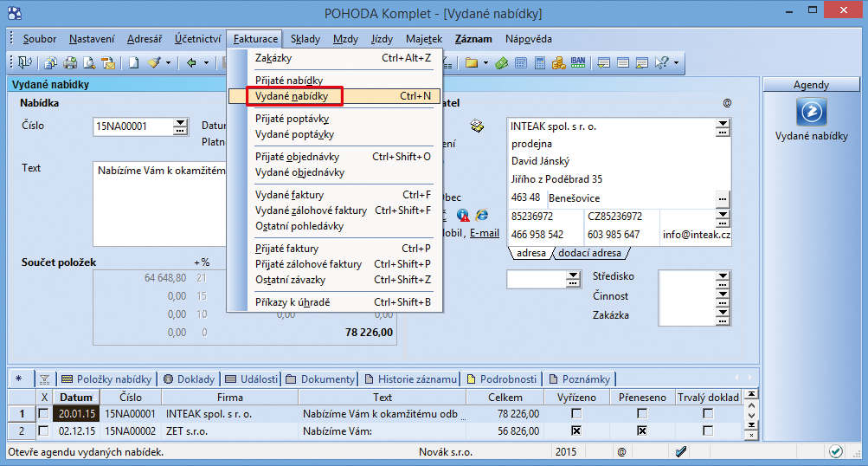Click ellipsis button next to Benešovice

point(723,198)
